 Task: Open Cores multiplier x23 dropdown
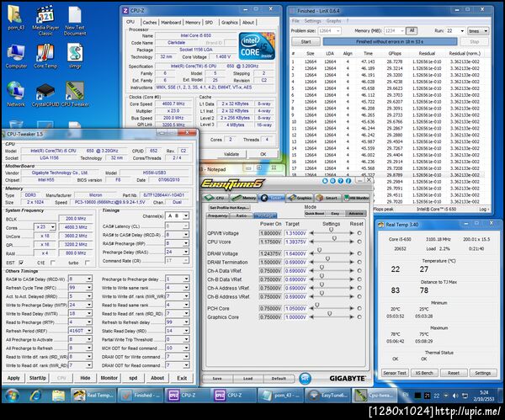pyautogui.click(x=52, y=227)
